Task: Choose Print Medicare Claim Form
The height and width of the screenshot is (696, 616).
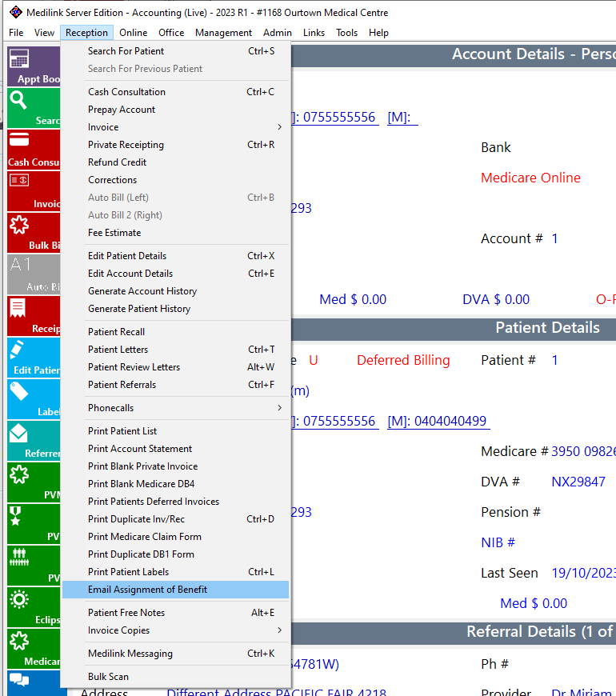Action: (176, 537)
